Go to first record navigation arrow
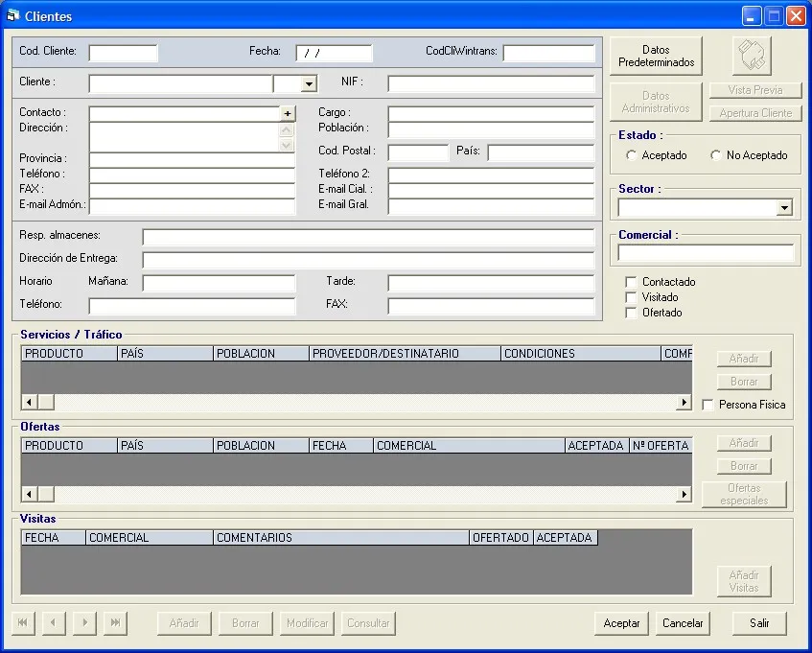The image size is (812, 653). point(23,622)
